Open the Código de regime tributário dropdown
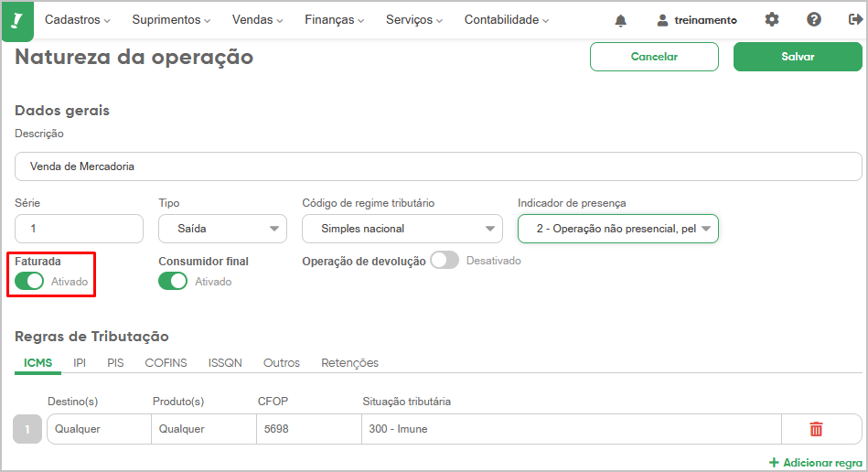Viewport: 868px width, 472px height. (402, 229)
